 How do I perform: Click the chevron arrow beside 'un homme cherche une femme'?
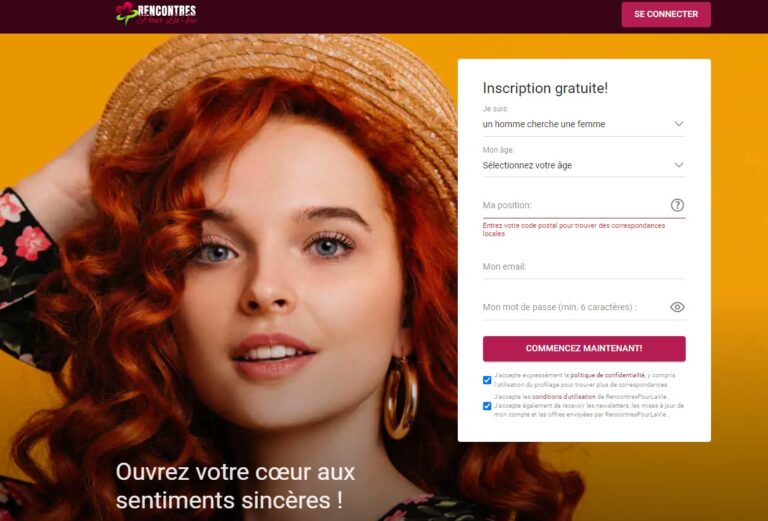click(x=678, y=124)
